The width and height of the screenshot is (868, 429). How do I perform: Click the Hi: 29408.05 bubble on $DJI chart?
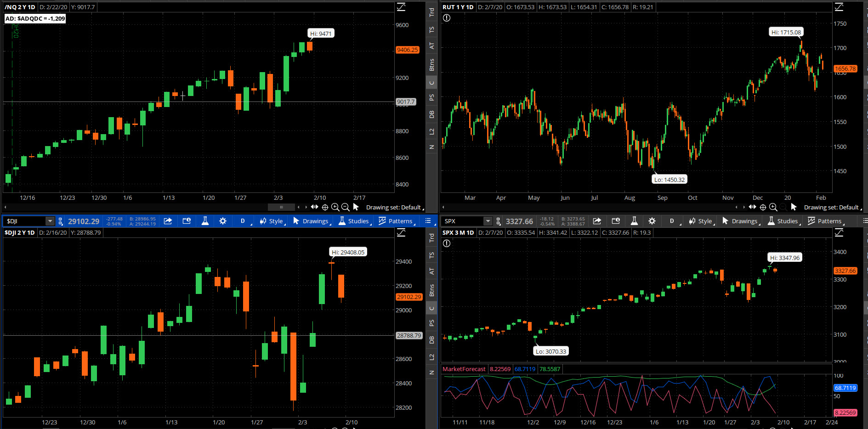pos(348,252)
